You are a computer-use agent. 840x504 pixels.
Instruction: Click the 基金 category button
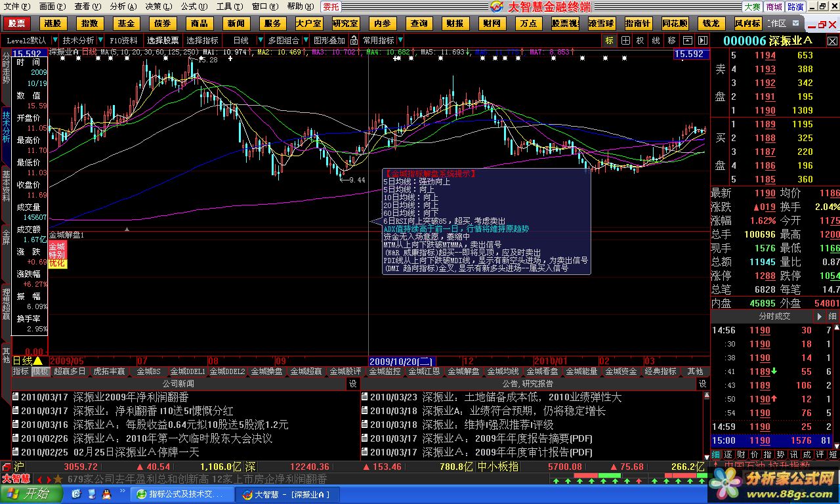126,23
